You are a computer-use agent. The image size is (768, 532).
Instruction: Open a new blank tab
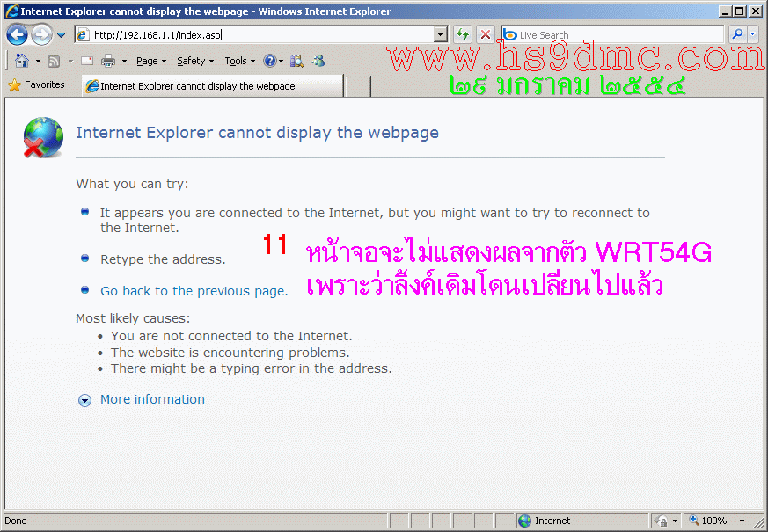[x=358, y=87]
